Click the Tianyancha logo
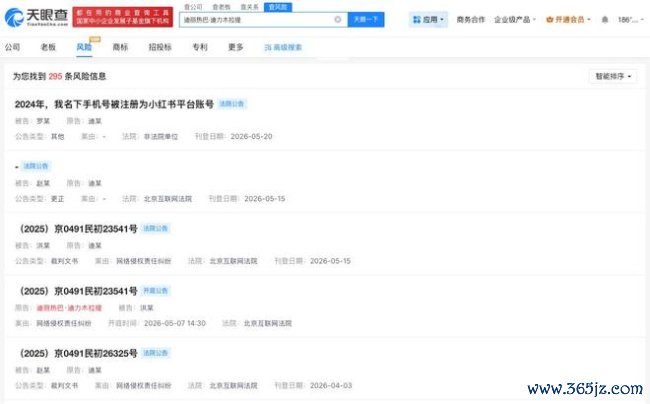Image resolution: width=650 pixels, height=404 pixels. [x=36, y=17]
